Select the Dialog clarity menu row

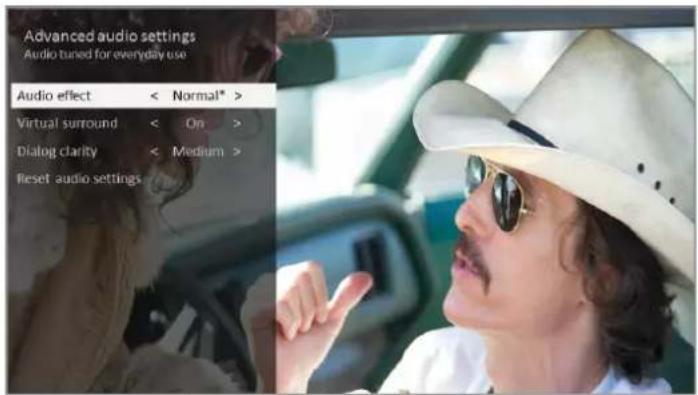coord(143,151)
